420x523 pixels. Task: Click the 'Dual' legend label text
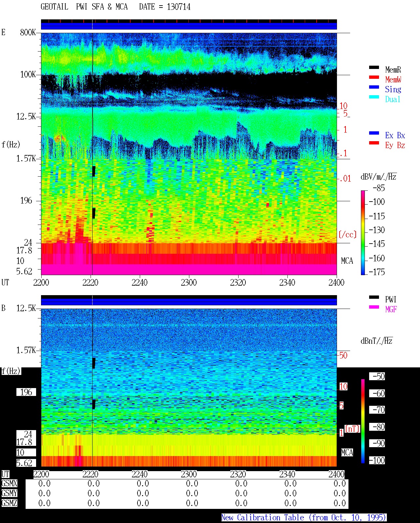click(x=393, y=99)
